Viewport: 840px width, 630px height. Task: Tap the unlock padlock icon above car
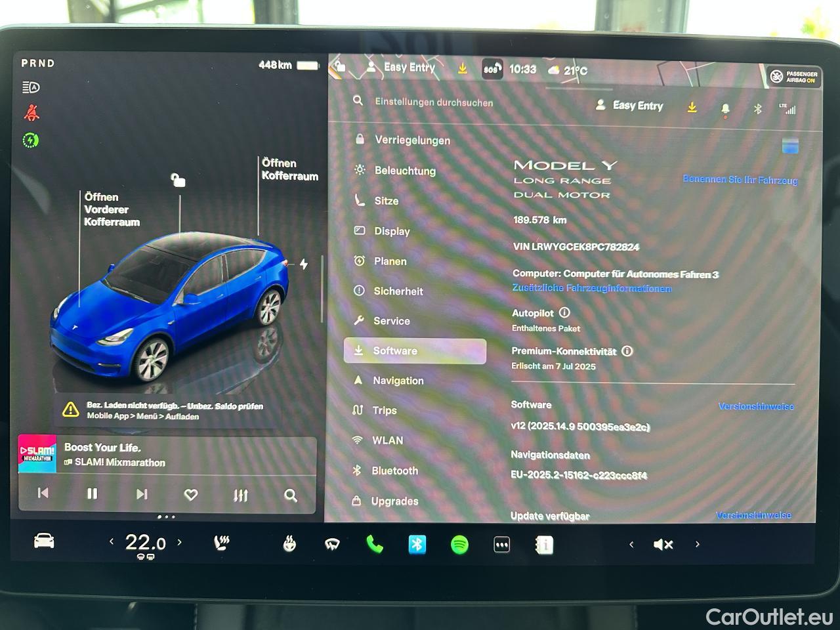(178, 180)
